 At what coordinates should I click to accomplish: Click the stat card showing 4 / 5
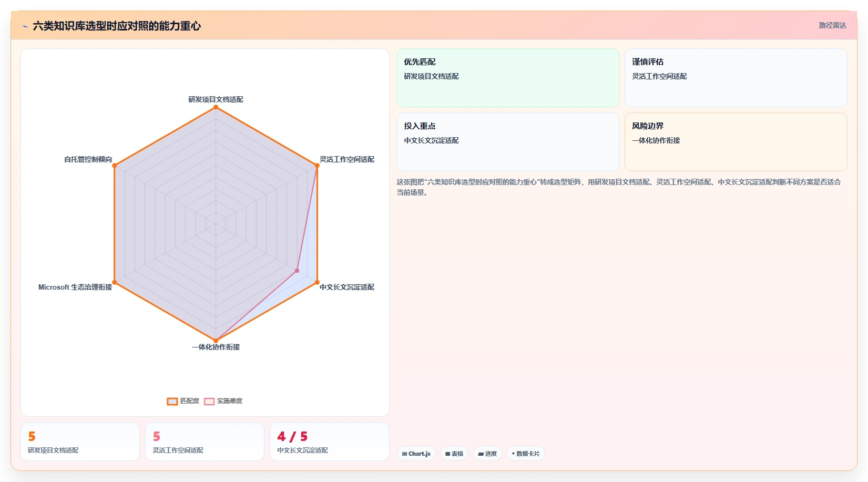point(330,442)
